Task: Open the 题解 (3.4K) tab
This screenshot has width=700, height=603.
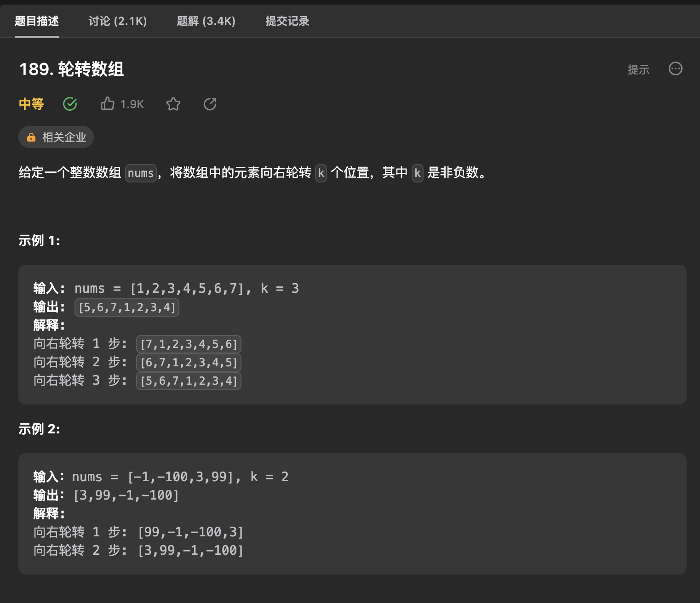Action: point(206,21)
